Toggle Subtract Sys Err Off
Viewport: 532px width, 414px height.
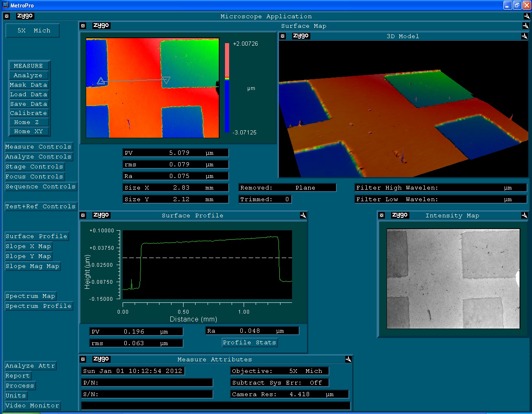280,382
